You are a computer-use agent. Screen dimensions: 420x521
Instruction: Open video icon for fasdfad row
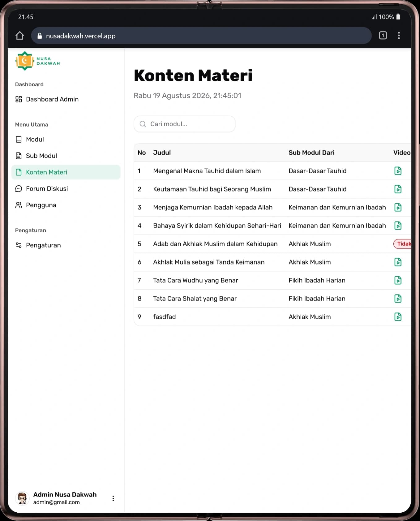coord(398,317)
